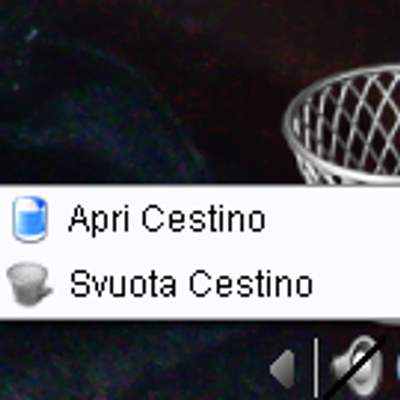Select the word Svuota in the menu
The height and width of the screenshot is (400, 400).
(x=123, y=283)
